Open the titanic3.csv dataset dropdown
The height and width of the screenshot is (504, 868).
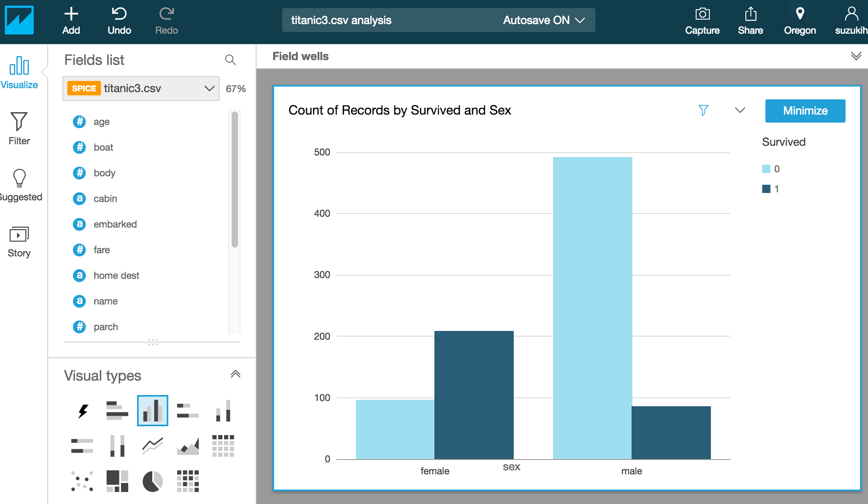(141, 89)
